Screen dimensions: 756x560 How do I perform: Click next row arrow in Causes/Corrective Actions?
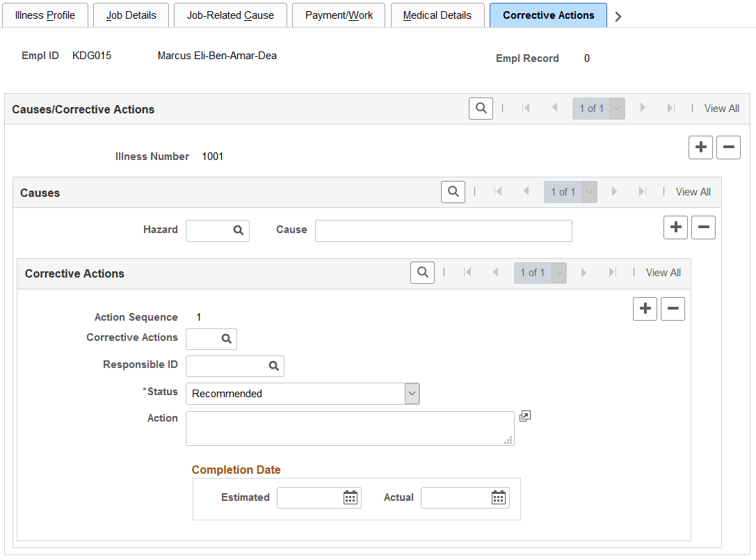coord(643,108)
